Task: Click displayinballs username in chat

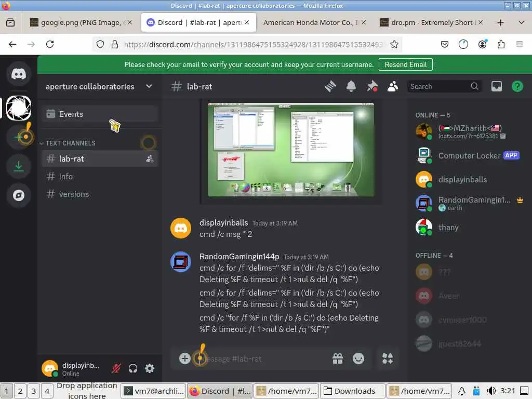Action: [x=223, y=222]
